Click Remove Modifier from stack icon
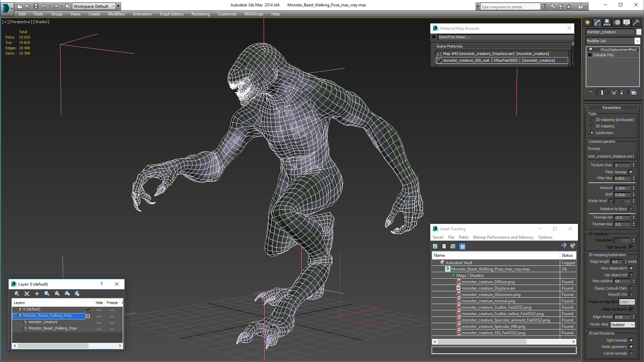644x362 pixels. [622, 93]
